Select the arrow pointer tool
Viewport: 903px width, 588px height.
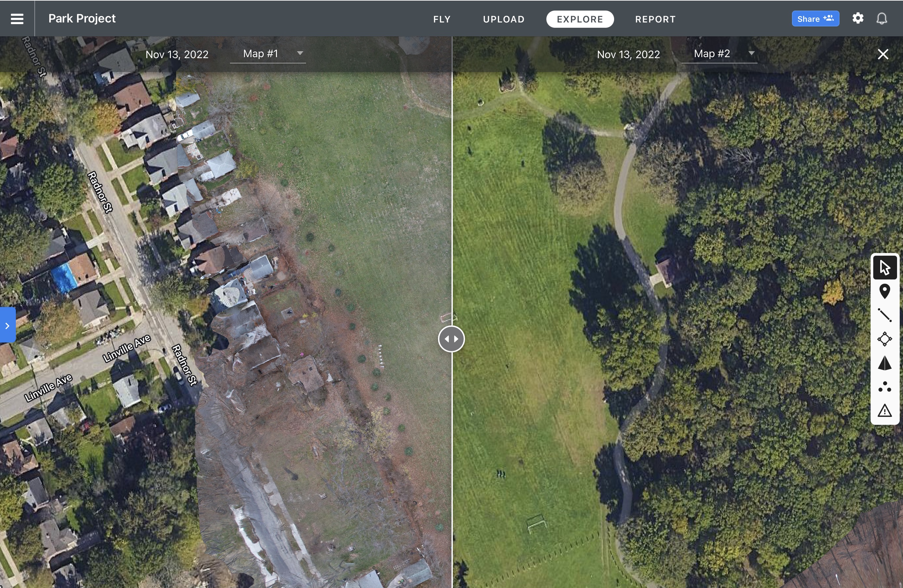click(x=885, y=268)
